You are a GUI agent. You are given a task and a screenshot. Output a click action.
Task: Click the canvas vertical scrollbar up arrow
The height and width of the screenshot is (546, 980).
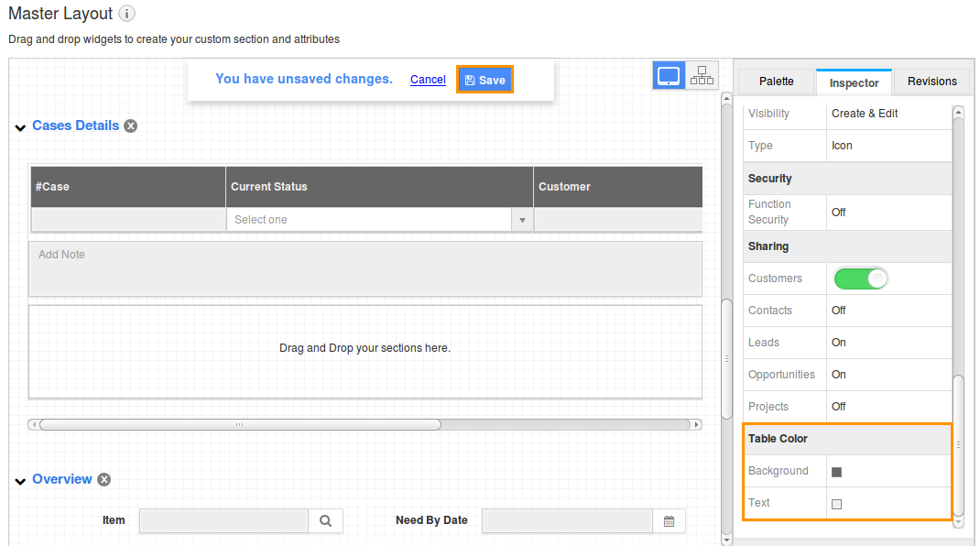(726, 98)
